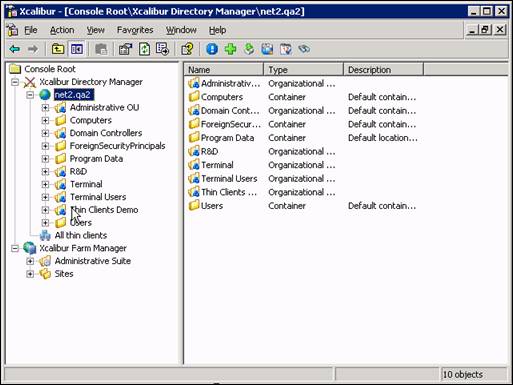Expand Thin Clients Demo tree node
This screenshot has height=385, width=513.
pos(45,210)
